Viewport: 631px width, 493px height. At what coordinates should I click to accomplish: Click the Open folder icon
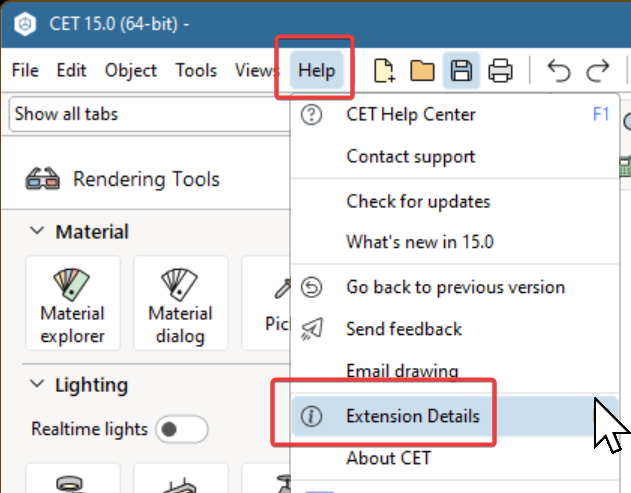click(422, 70)
